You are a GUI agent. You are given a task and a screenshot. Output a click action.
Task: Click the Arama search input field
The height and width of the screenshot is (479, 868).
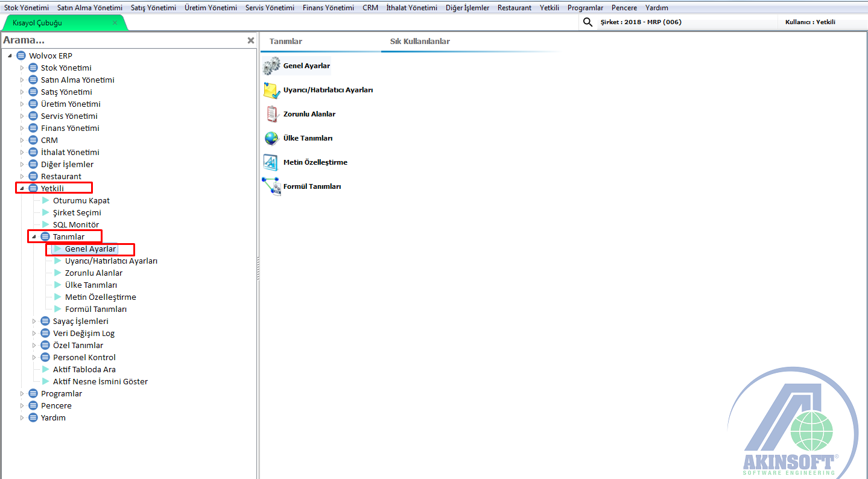124,40
